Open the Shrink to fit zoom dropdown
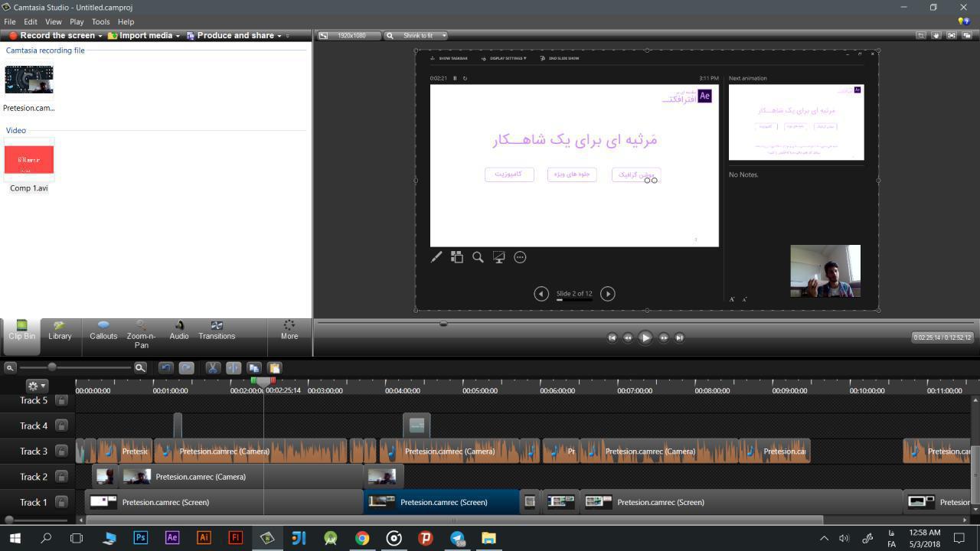Viewport: 980px width, 551px height. click(416, 35)
